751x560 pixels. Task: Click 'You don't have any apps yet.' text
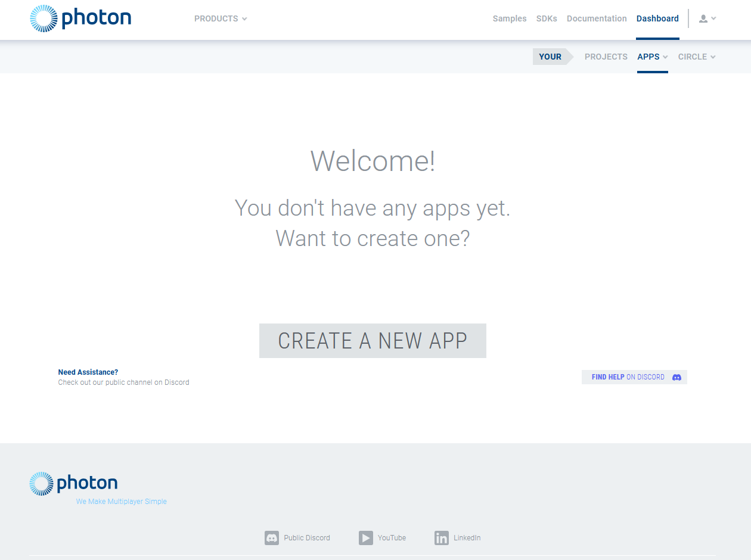pyautogui.click(x=373, y=208)
